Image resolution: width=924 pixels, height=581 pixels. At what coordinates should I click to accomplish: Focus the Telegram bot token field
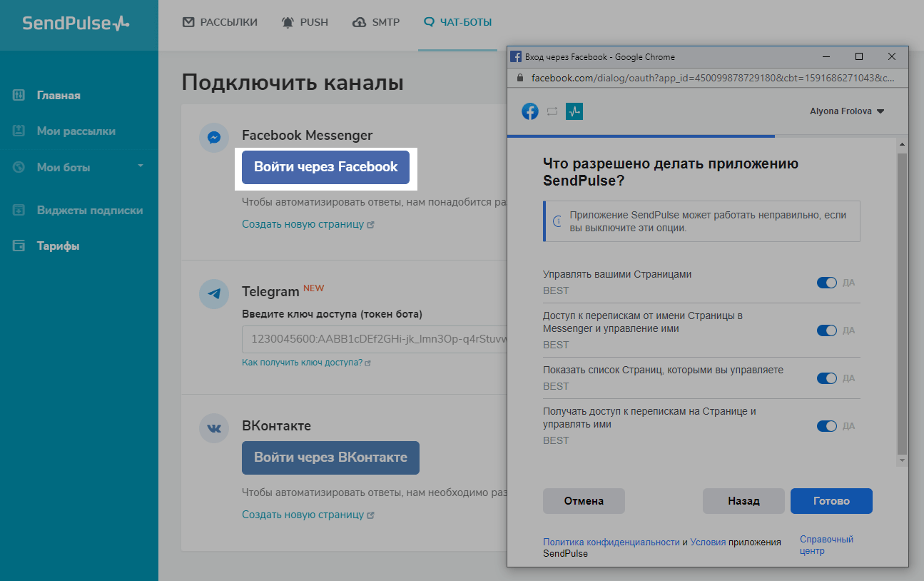[x=375, y=339]
